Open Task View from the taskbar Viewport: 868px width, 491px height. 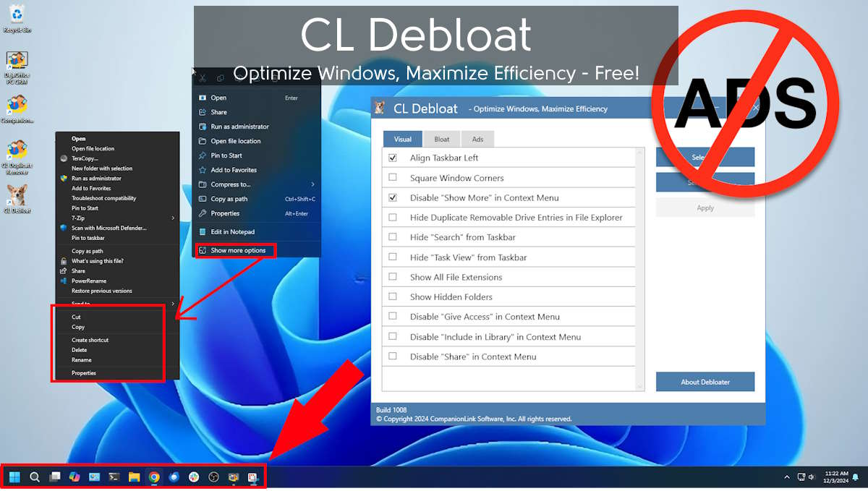54,477
